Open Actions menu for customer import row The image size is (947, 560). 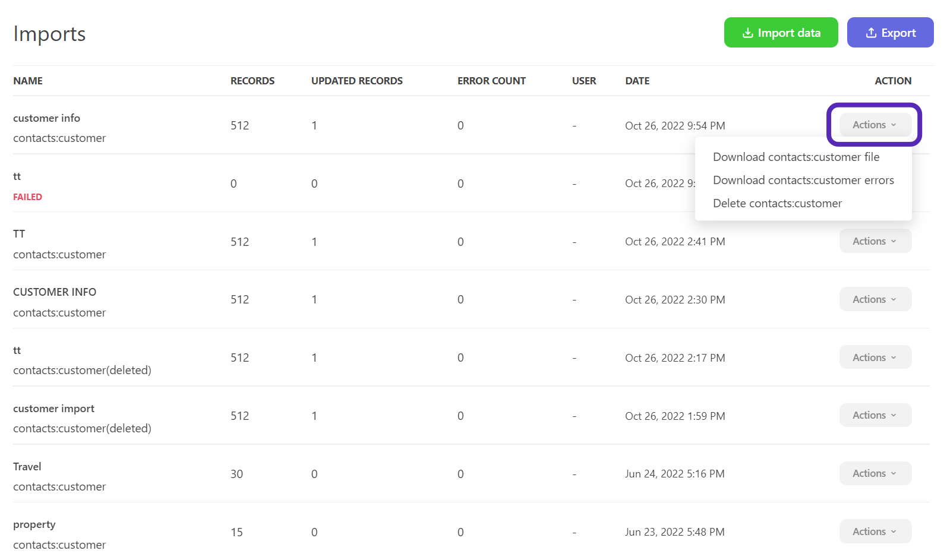tap(875, 416)
